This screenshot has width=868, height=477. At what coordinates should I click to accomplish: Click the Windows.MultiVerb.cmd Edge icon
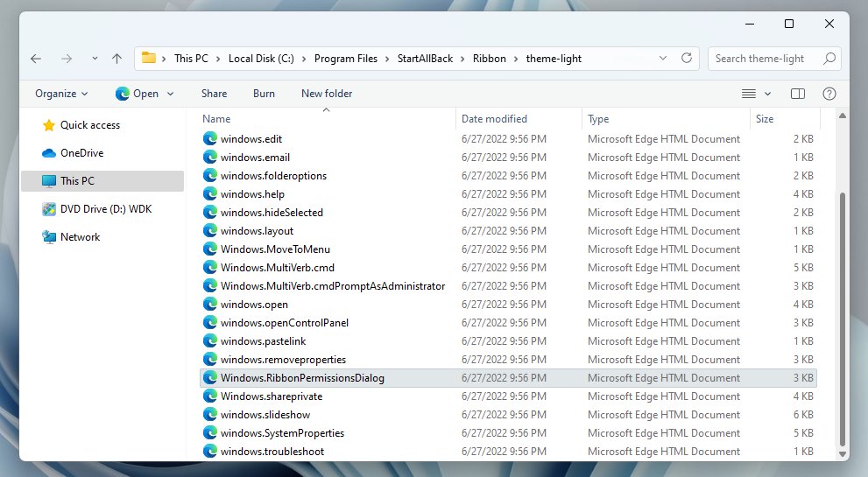click(x=210, y=267)
